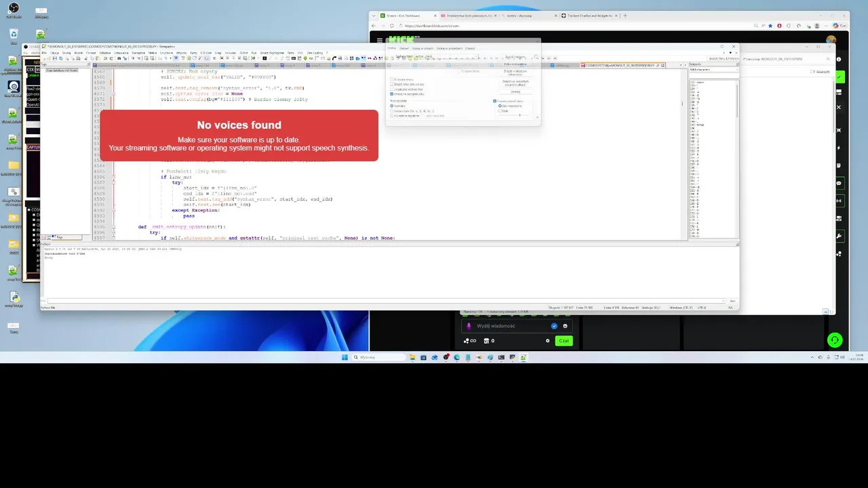Open the Szukaj menu in Notepad++ menu bar
Screen dimensions: 868x488
[66, 53]
